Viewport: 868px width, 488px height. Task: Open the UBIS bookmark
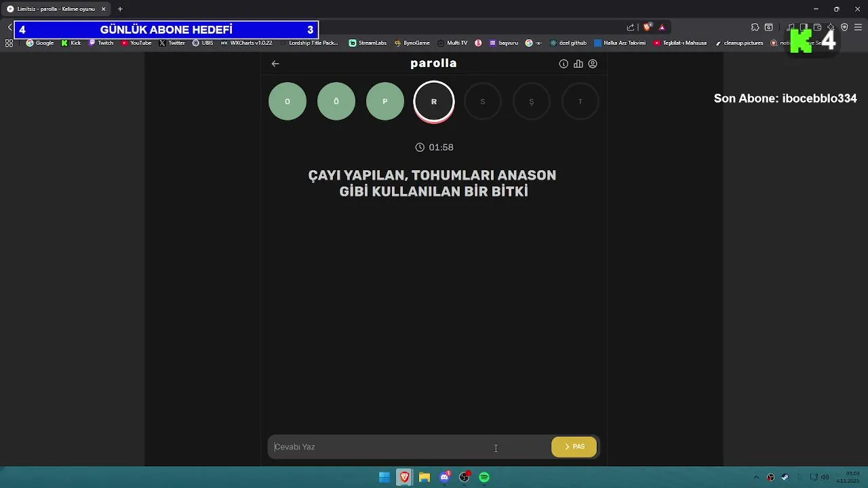pos(203,43)
